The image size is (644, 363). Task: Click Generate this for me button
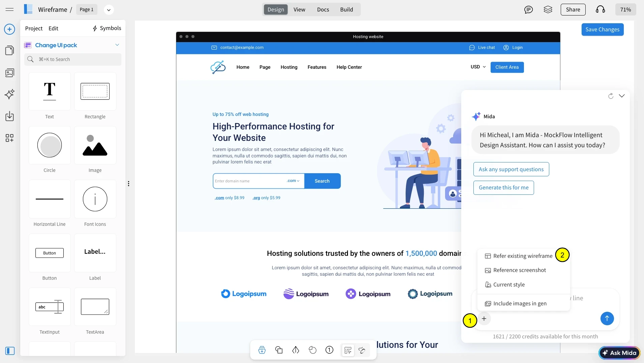click(x=503, y=188)
